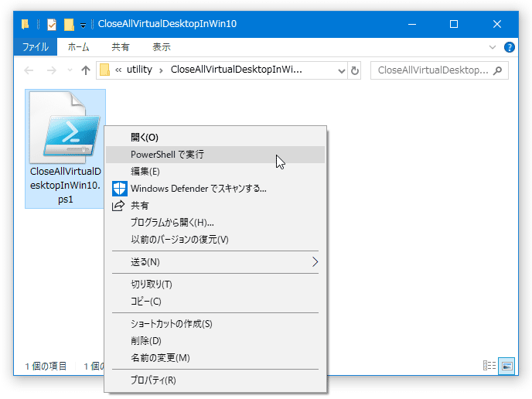The image size is (532, 399).
Task: Open the 送る(N) submenu
Action: point(216,262)
